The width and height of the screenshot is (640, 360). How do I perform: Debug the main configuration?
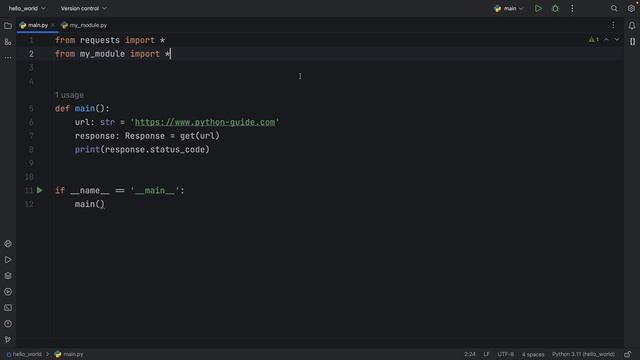[555, 9]
